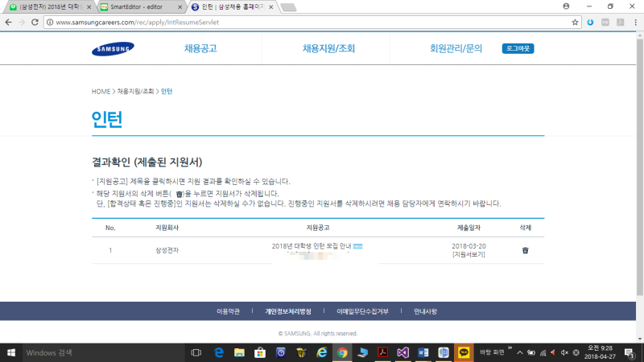Open Internet Explorer from taskbar
The image size is (644, 362).
(321, 352)
